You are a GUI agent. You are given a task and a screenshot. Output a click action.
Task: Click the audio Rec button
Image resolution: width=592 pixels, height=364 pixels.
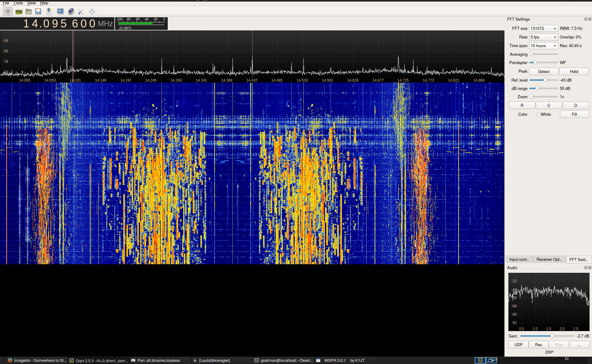tap(539, 345)
